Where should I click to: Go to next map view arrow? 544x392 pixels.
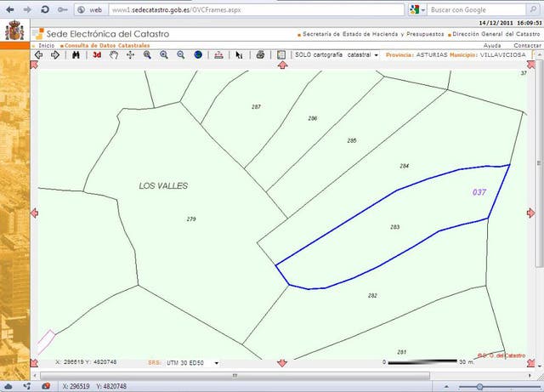[55, 54]
